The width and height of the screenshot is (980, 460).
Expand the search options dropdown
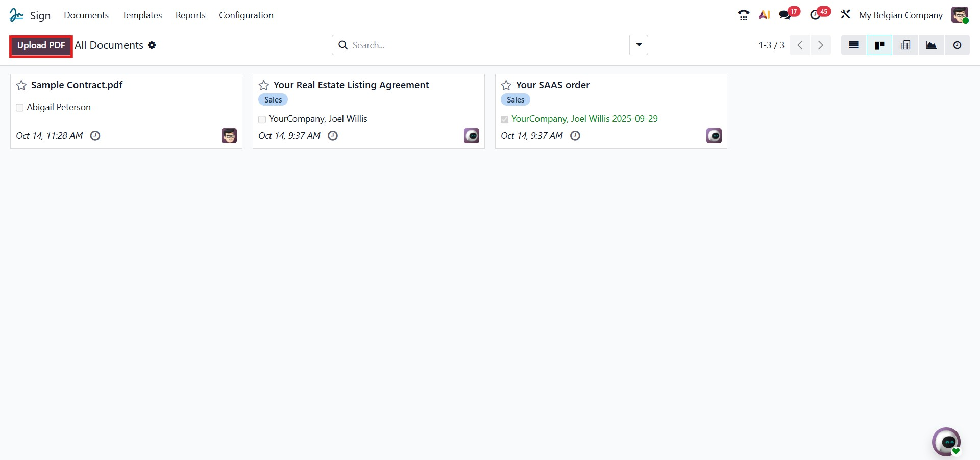click(639, 45)
